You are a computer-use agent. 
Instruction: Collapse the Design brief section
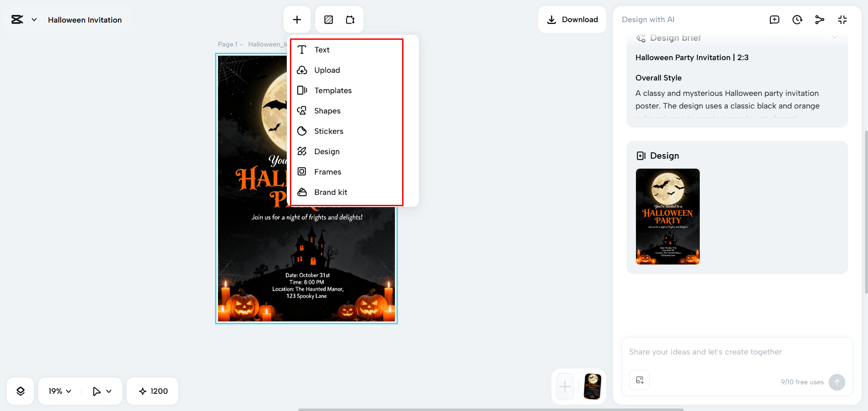tap(835, 37)
